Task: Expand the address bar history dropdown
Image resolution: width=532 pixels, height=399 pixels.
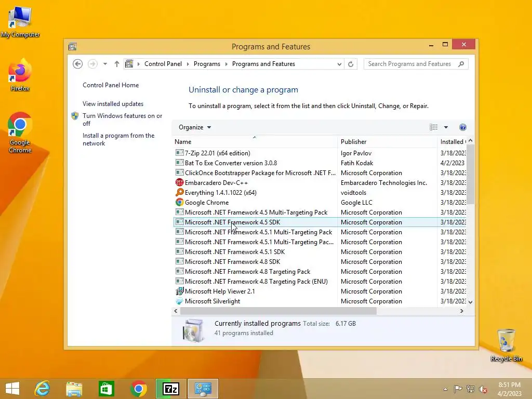Action: click(x=339, y=64)
